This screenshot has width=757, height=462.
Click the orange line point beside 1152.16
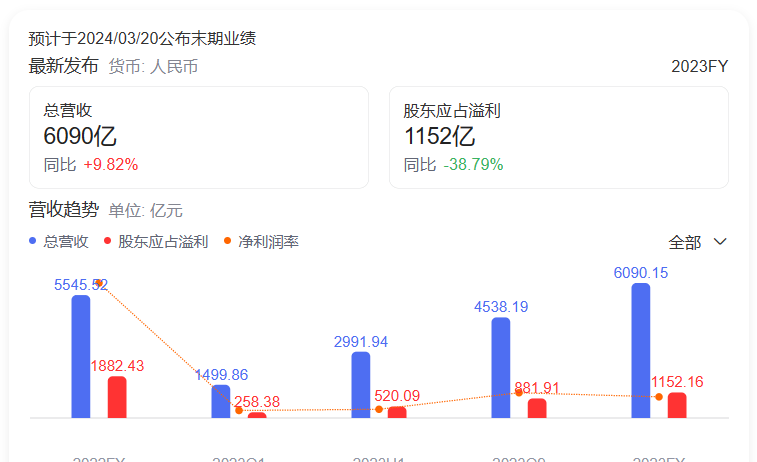coord(659,397)
